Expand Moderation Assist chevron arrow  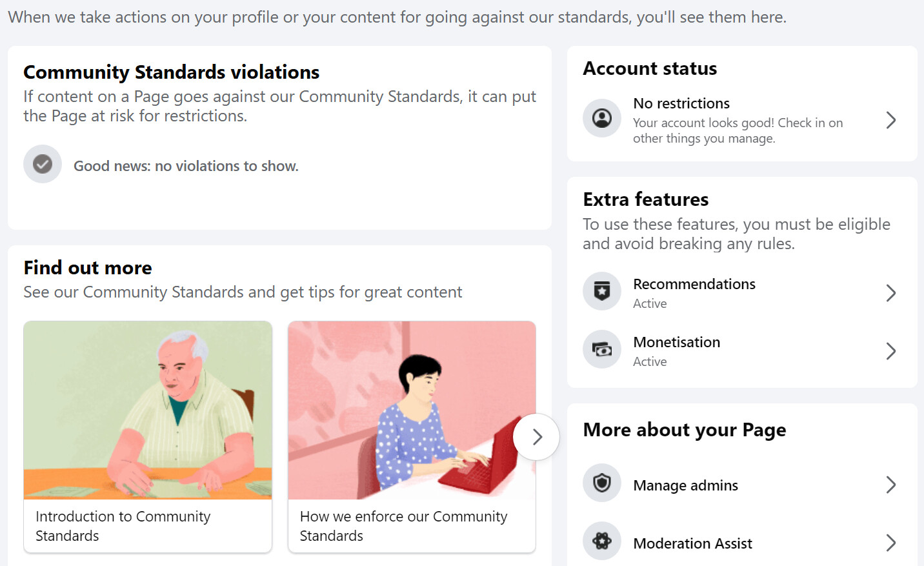point(891,543)
